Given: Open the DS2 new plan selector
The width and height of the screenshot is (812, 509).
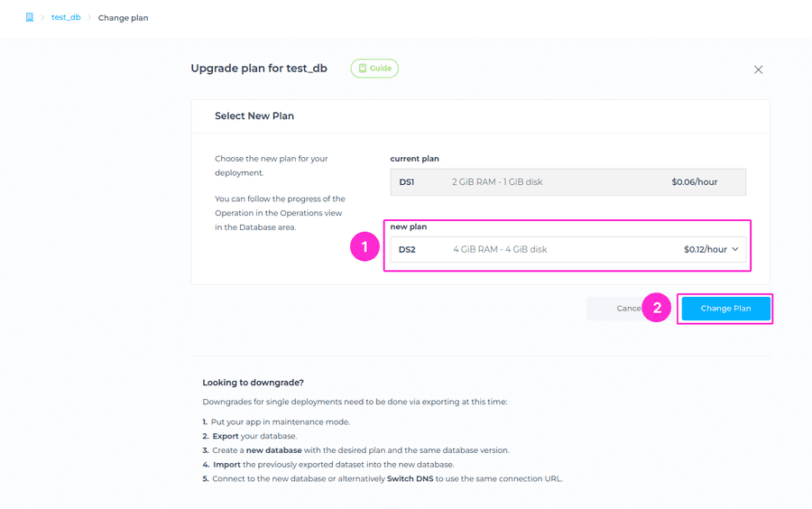Looking at the screenshot, I should point(541,249).
